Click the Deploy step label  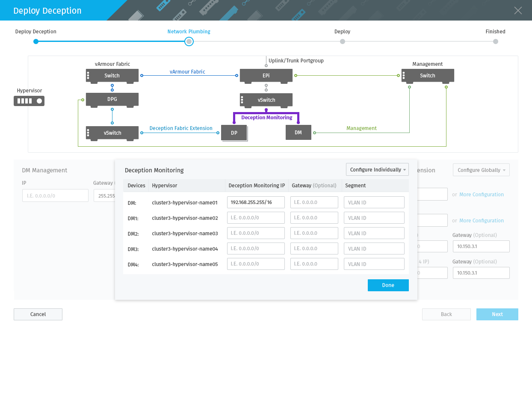coord(343,32)
